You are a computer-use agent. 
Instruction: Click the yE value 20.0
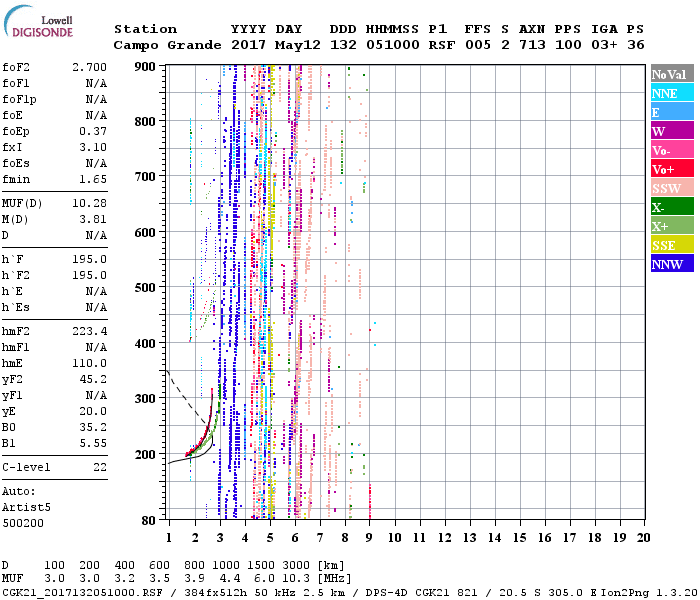(93, 411)
